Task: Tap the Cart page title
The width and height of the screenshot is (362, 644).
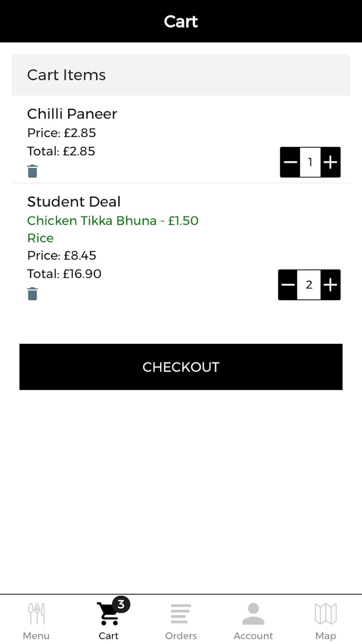Action: pyautogui.click(x=181, y=21)
